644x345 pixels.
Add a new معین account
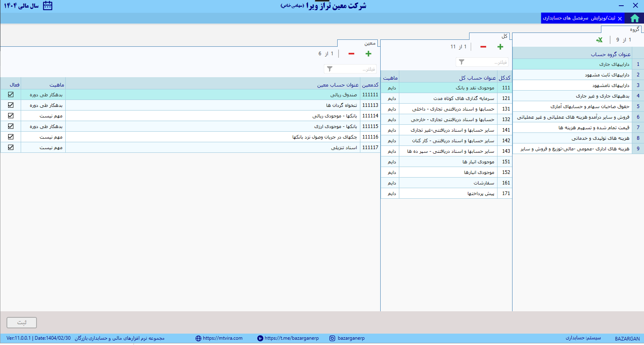coord(368,54)
